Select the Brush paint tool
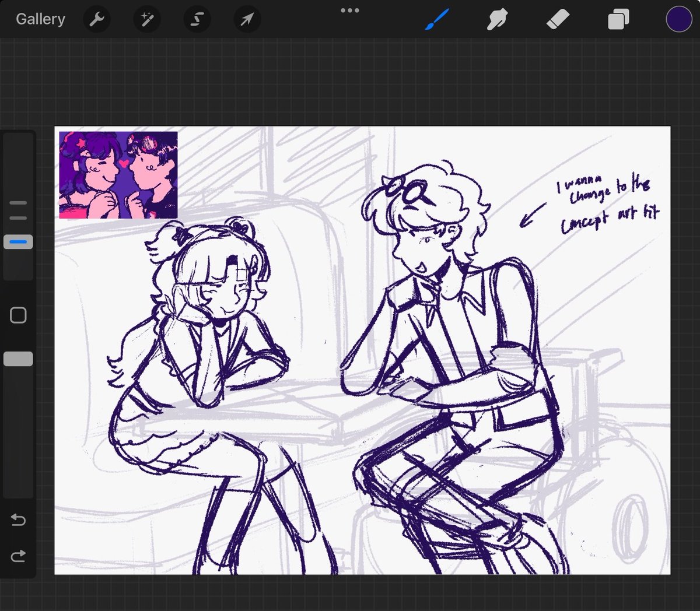The height and width of the screenshot is (611, 700). (x=437, y=19)
